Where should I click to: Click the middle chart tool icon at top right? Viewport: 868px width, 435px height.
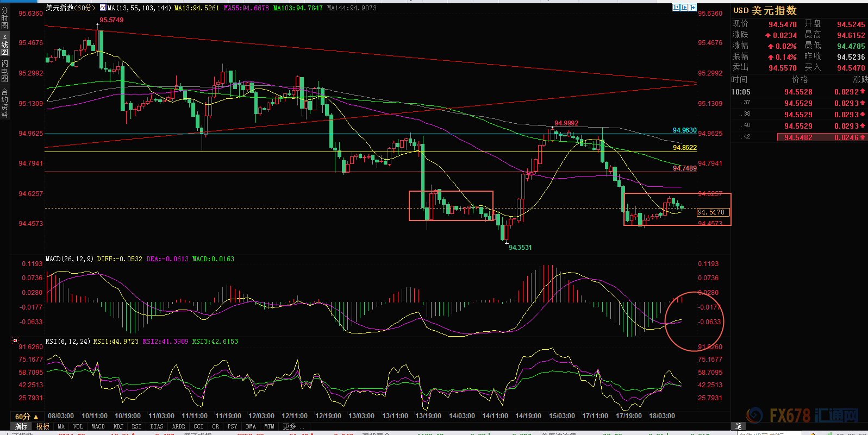pyautogui.click(x=684, y=8)
